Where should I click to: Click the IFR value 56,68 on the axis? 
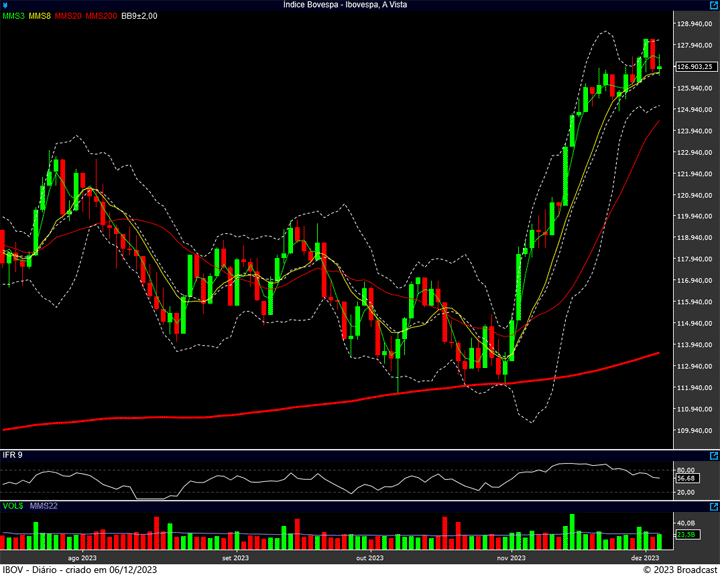tap(686, 478)
